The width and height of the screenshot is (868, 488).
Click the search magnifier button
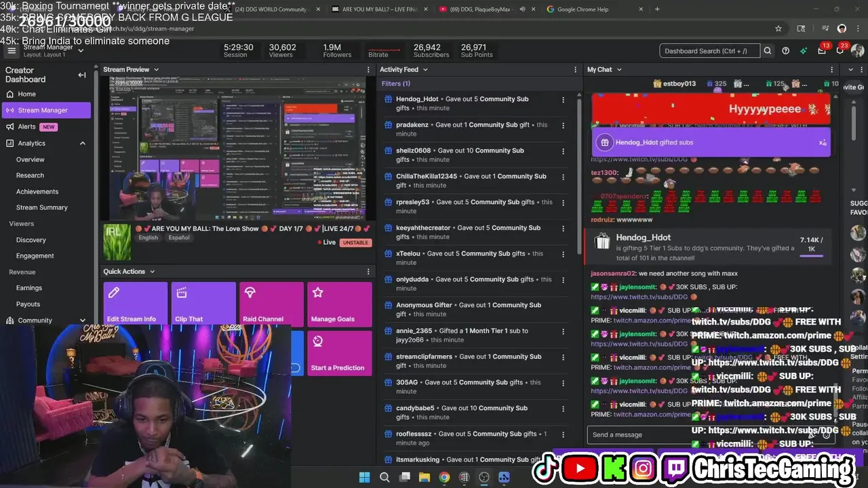(768, 51)
